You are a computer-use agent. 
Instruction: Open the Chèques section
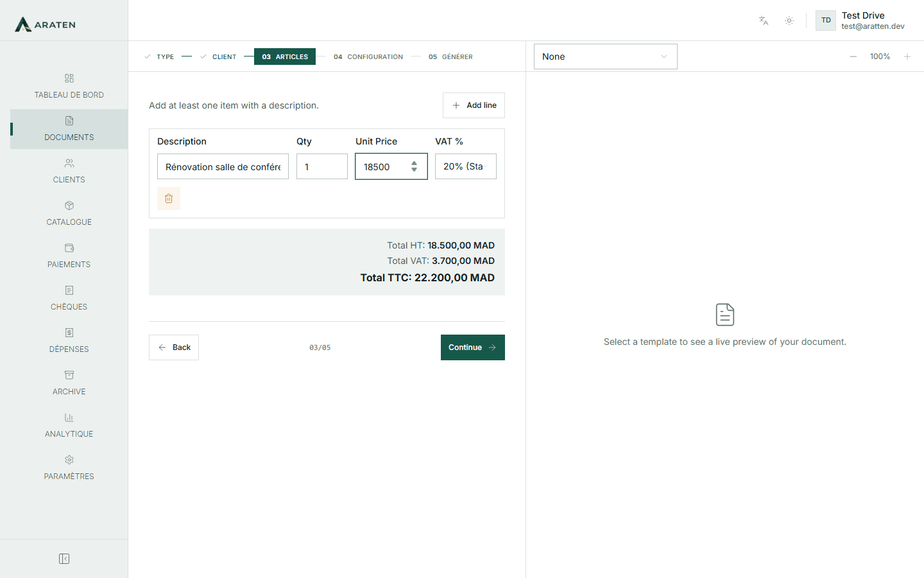pyautogui.click(x=69, y=299)
